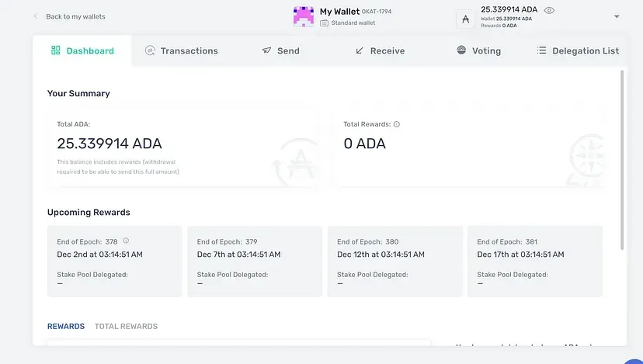Switch to the Transactions tab
643x364 pixels.
click(x=181, y=50)
